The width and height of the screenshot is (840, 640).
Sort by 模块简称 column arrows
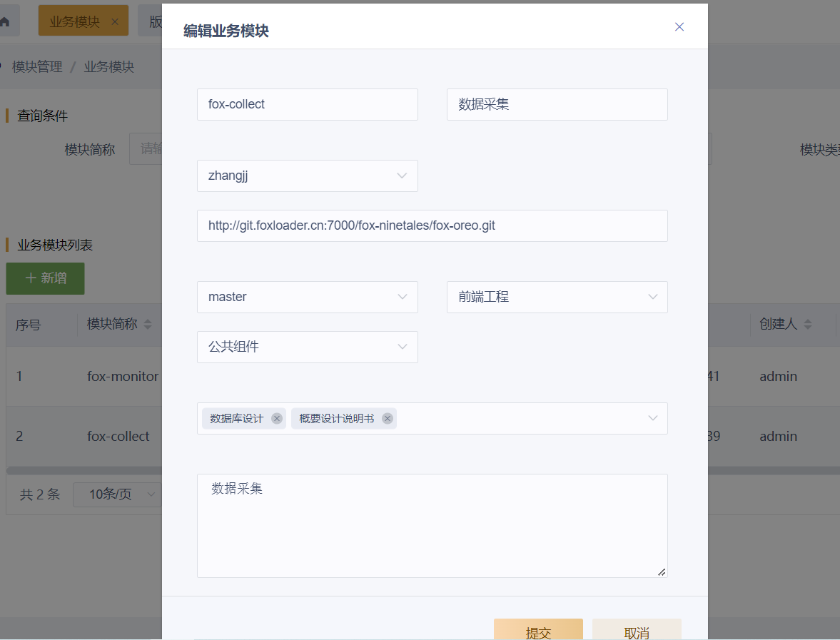click(x=148, y=325)
